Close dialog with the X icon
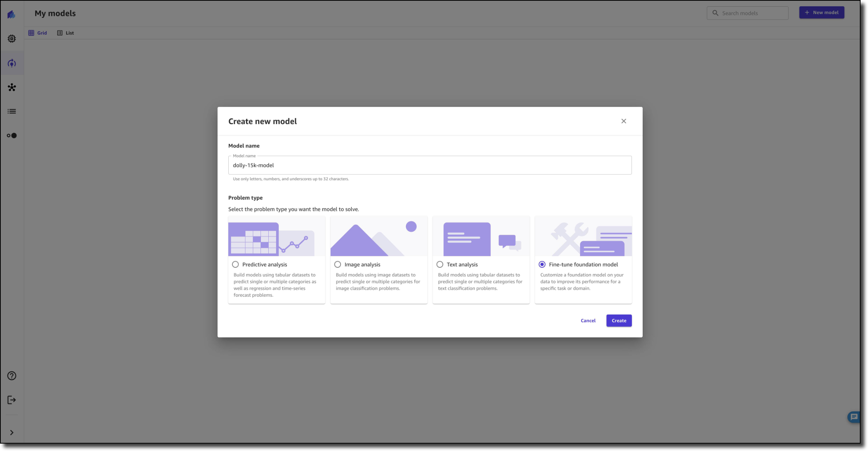Image resolution: width=868 pixels, height=451 pixels. click(x=623, y=121)
